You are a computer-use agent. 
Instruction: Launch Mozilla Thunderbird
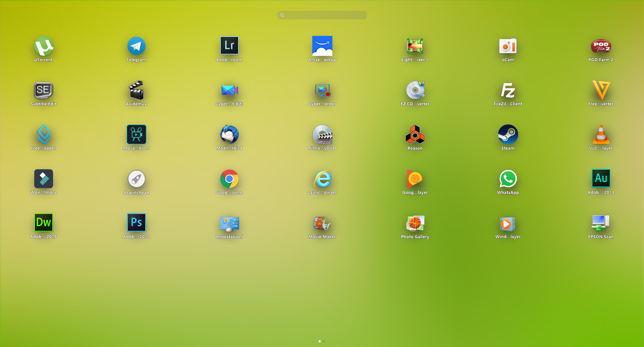click(229, 135)
